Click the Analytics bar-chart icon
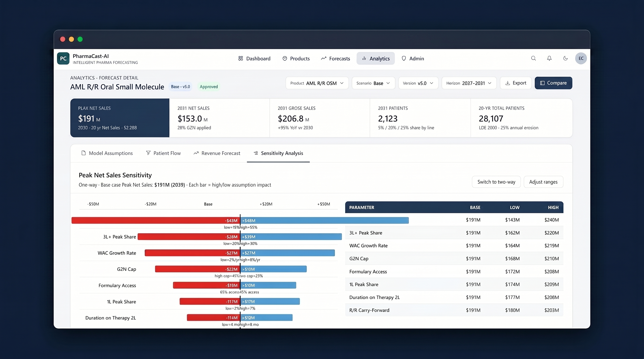The width and height of the screenshot is (644, 359). pos(364,58)
